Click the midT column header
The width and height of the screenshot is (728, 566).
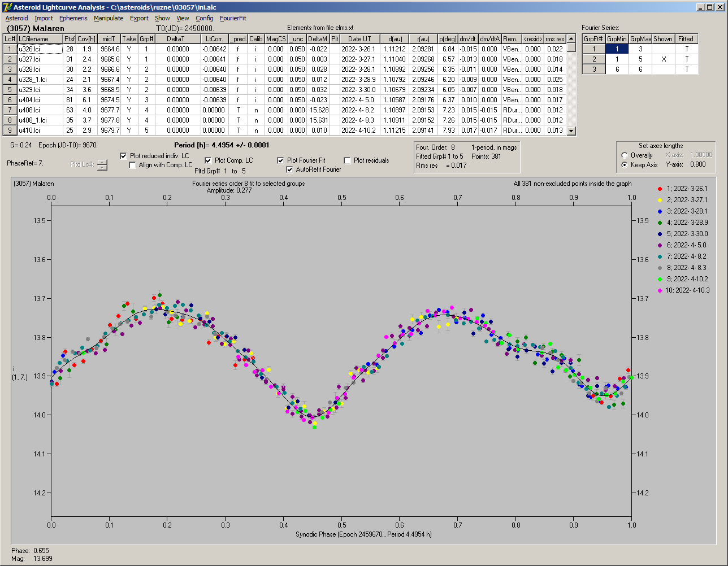109,39
